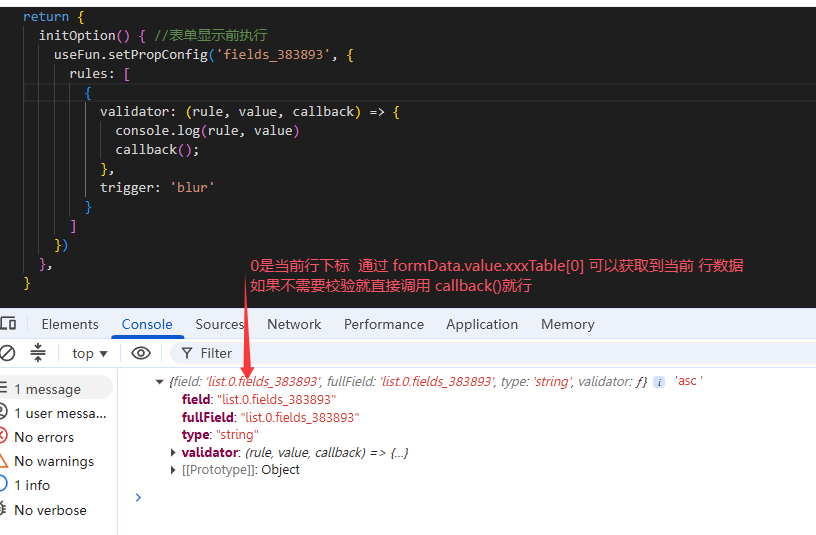Switch to the Network tab
Screen dimensions: 816x535
[294, 324]
